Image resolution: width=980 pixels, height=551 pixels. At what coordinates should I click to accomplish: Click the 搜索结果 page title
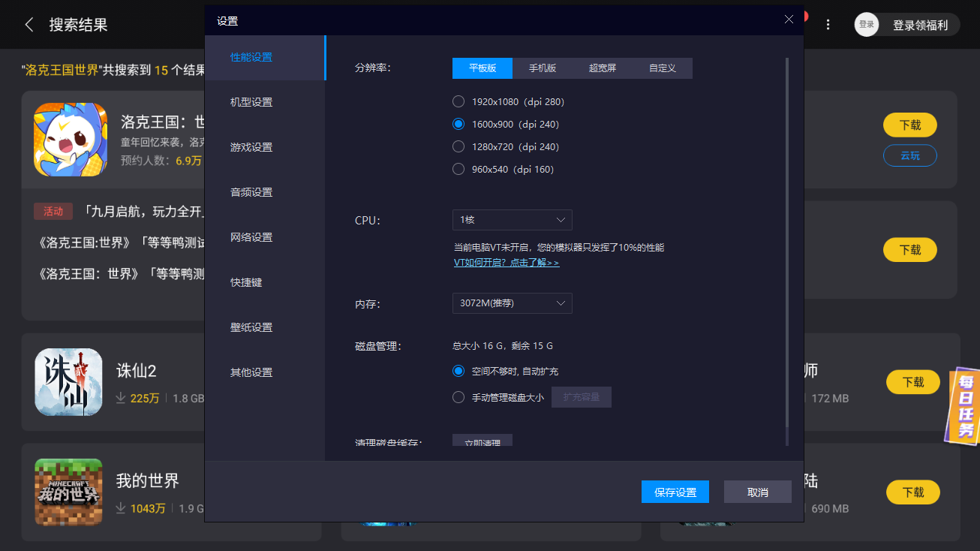click(79, 25)
